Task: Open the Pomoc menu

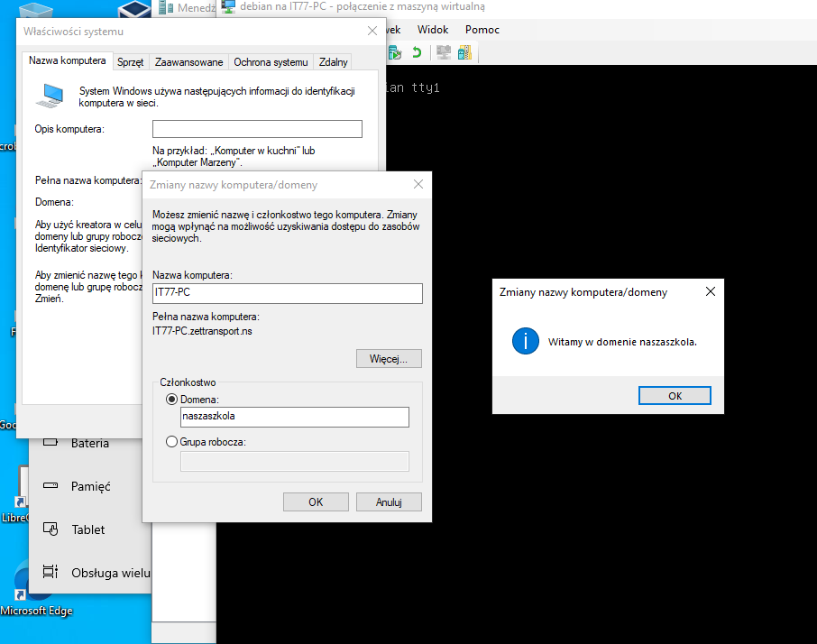Action: pos(482,30)
